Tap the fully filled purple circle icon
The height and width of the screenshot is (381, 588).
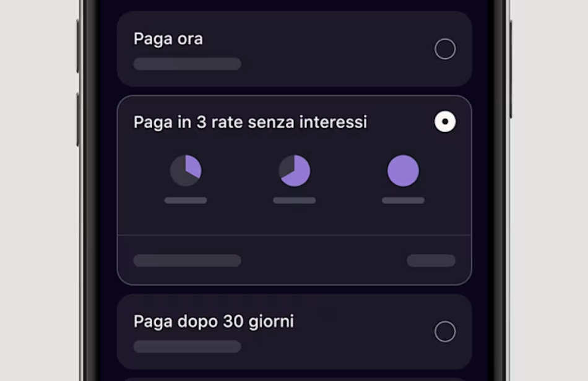[x=403, y=171]
